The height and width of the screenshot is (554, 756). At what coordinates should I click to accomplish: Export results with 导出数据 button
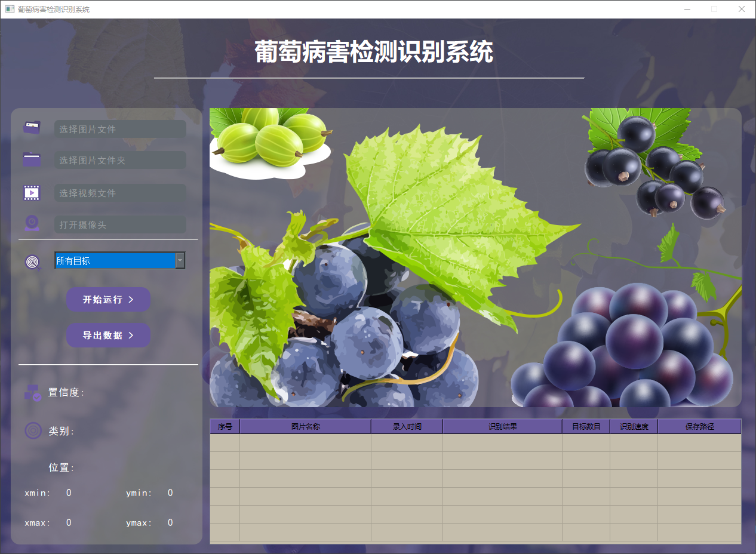(x=108, y=336)
